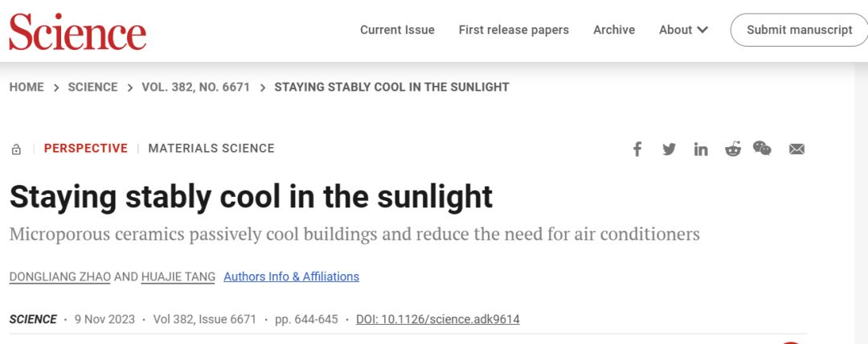Open VOL. 382, NO. 6671 breadcrumb
868x344 pixels.
point(196,87)
